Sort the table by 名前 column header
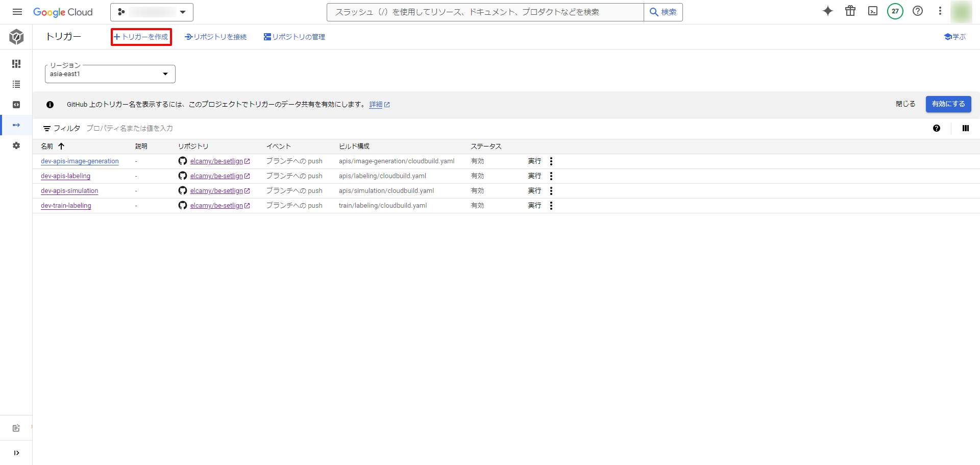Image resolution: width=980 pixels, height=465 pixels. pyautogui.click(x=47, y=146)
